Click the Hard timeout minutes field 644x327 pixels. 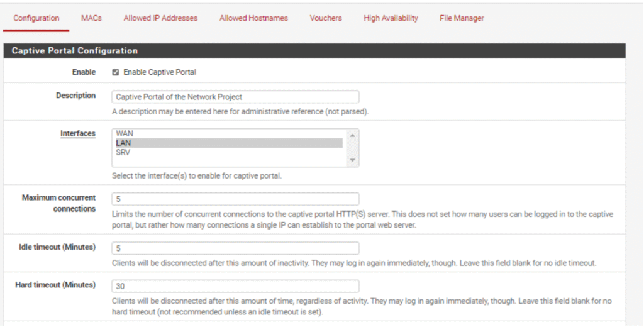235,286
